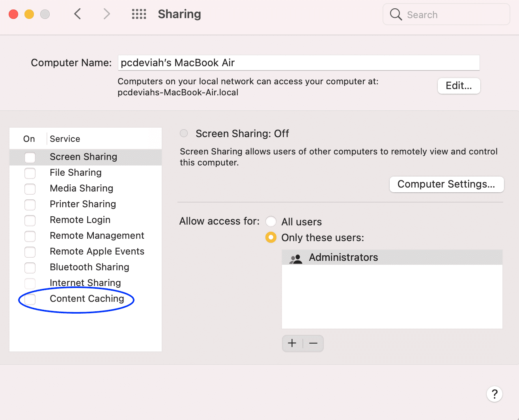This screenshot has height=420, width=519.
Task: Select the Only these users radio button
Action: click(271, 237)
